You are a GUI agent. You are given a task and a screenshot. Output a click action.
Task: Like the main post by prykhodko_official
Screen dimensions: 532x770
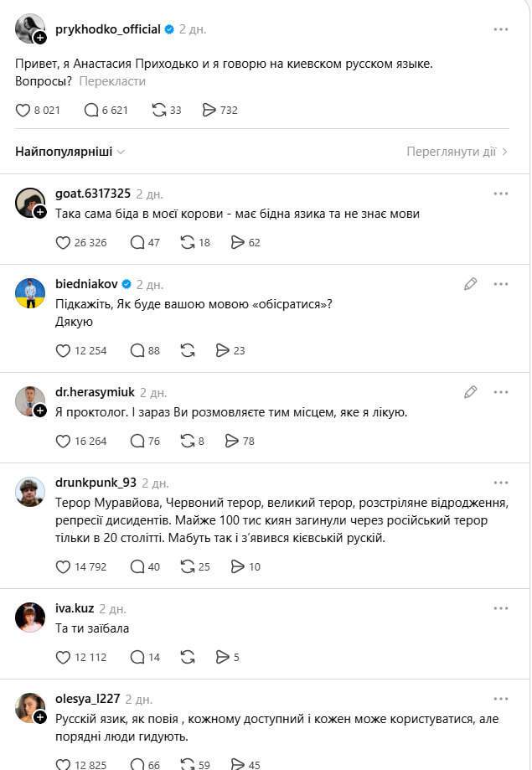[23, 110]
